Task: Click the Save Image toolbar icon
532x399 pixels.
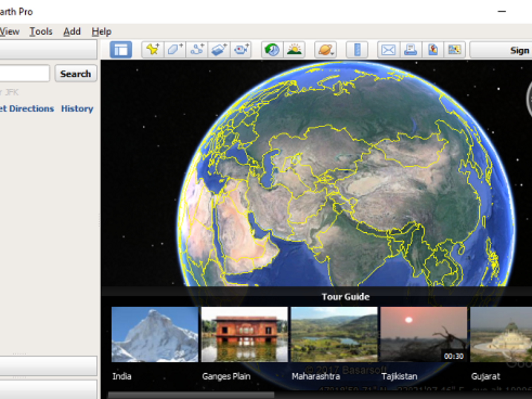Action: pos(455,50)
